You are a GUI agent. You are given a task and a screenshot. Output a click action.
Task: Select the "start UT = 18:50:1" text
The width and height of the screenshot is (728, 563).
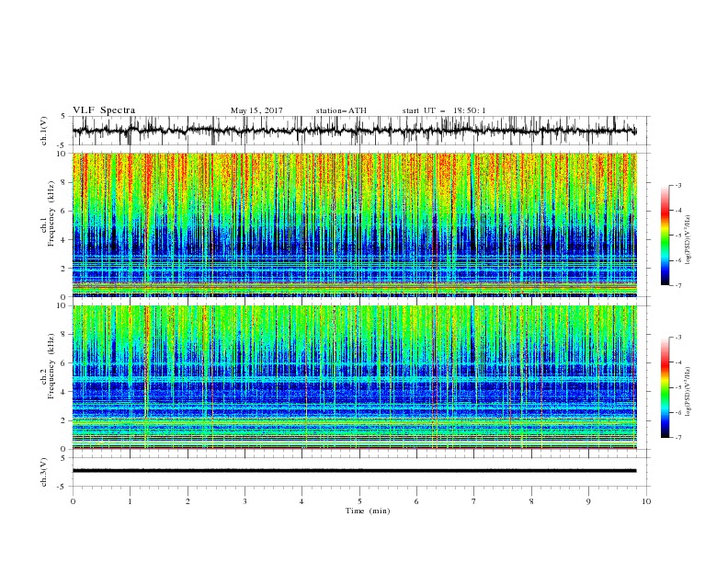pyautogui.click(x=444, y=110)
